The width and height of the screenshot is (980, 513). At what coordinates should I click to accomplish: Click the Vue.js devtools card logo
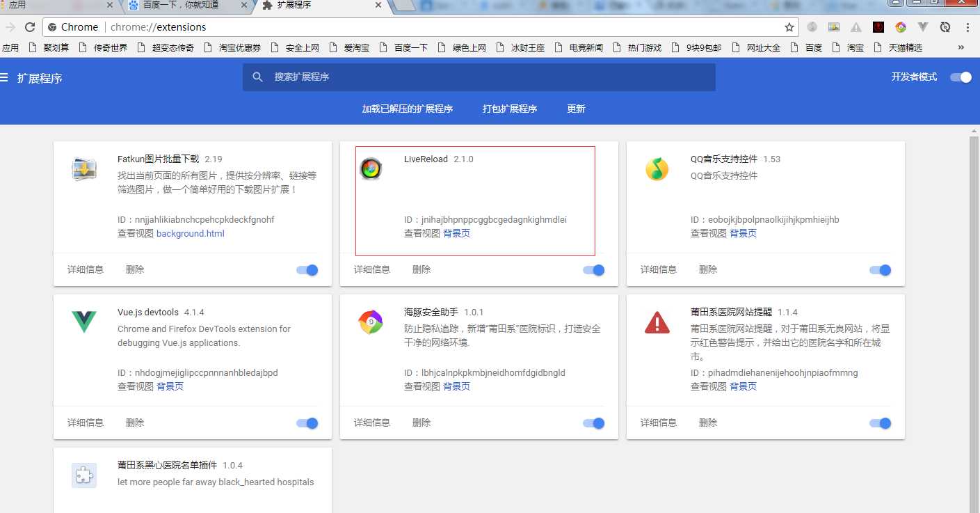[84, 322]
